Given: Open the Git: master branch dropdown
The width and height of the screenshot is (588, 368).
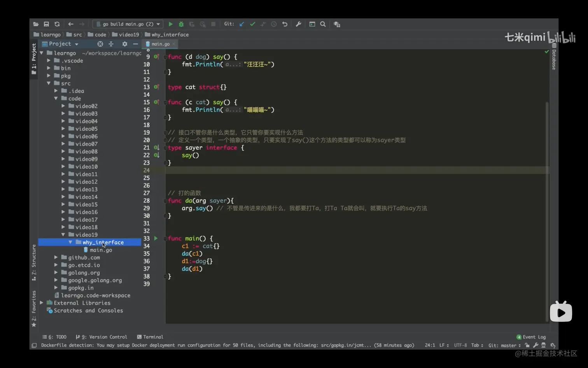Looking at the screenshot, I should tap(504, 345).
